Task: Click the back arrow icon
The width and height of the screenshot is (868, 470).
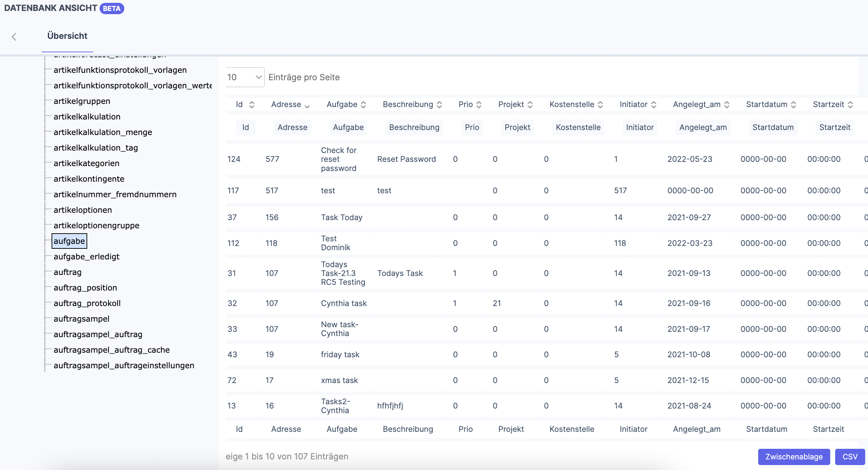Action: coord(14,37)
